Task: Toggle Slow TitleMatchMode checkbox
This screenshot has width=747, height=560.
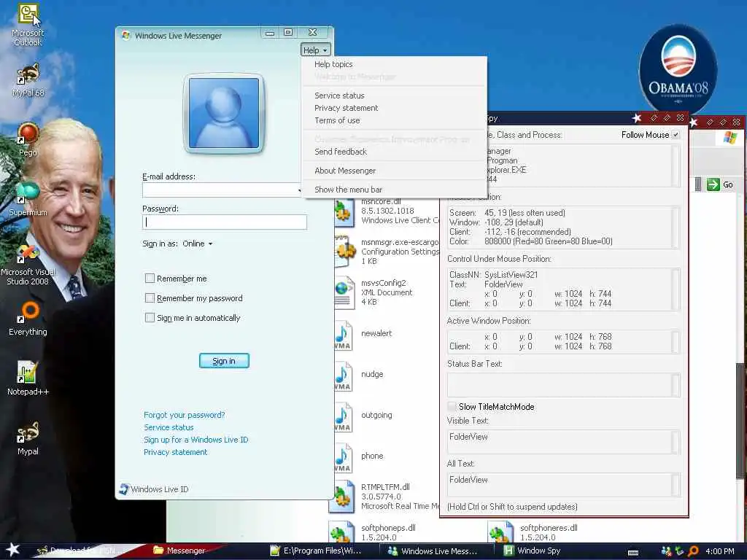Action: (452, 406)
